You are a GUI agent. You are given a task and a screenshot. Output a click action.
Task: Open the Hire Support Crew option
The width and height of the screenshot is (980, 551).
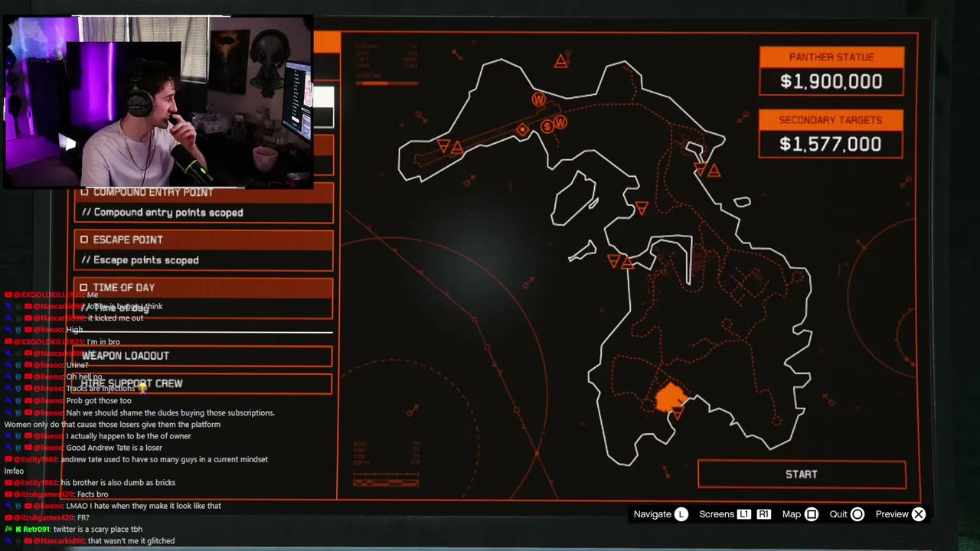click(203, 383)
